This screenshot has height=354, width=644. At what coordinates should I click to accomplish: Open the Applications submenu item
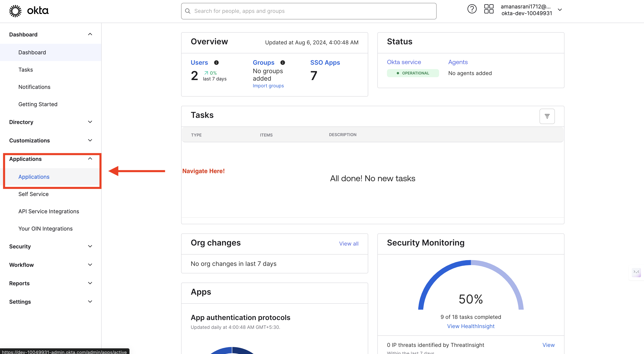tap(34, 177)
